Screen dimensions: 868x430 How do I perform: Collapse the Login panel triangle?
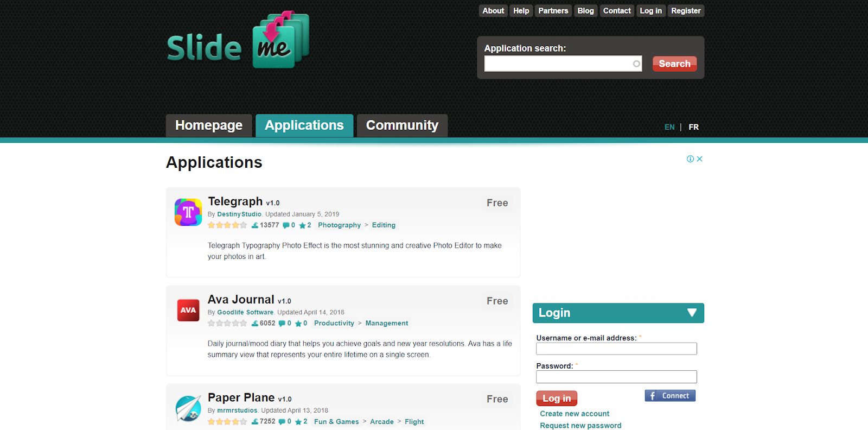[x=692, y=313]
